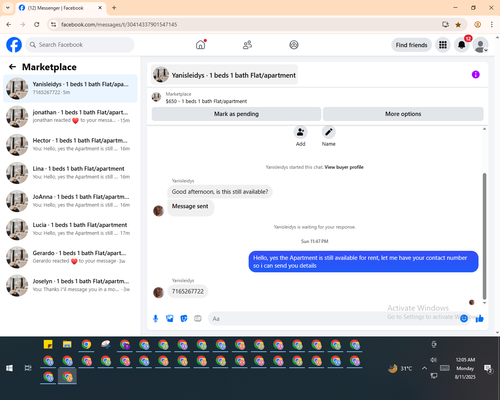Click the attach photo icon
Viewport: 500px width, 400px height.
(170, 319)
